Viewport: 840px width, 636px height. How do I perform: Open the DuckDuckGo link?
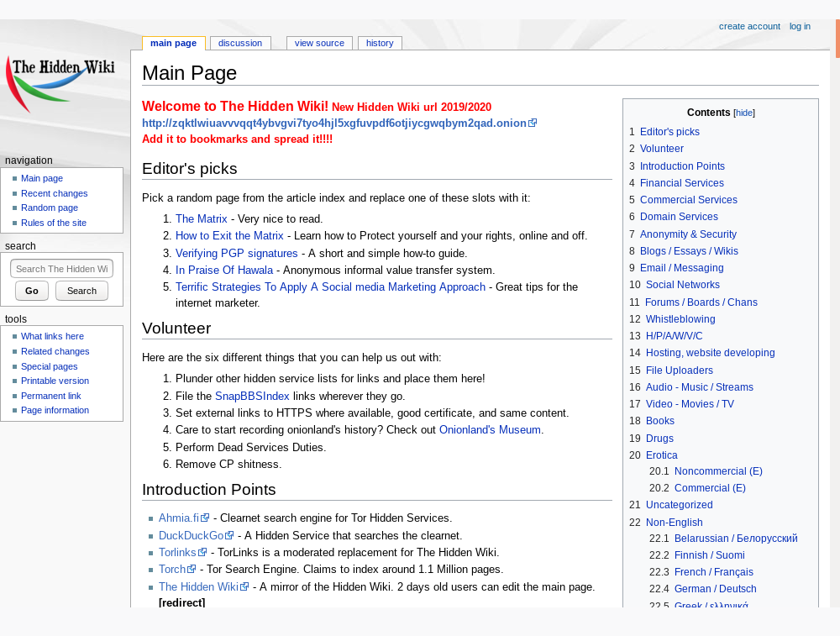[x=191, y=535]
